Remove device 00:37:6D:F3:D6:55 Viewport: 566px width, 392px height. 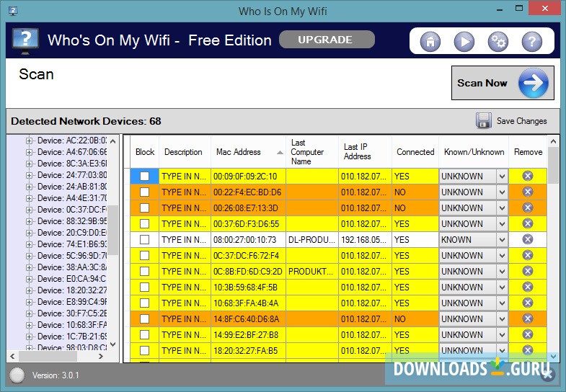[528, 223]
